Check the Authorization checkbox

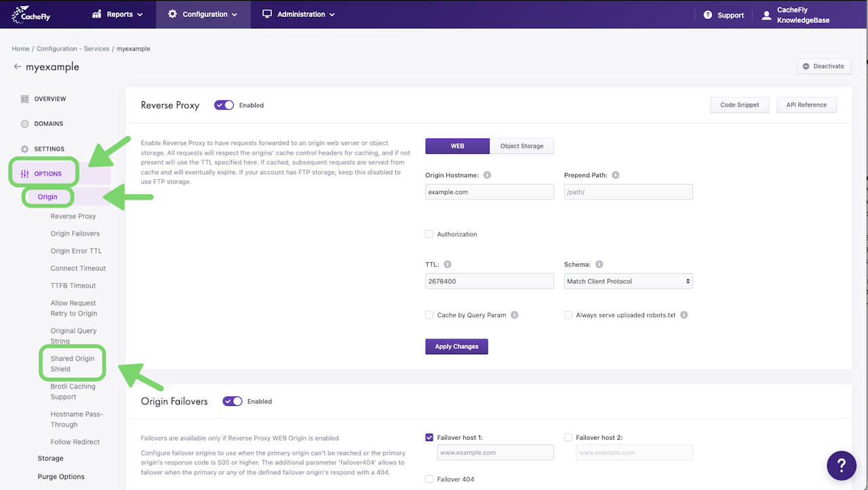429,234
